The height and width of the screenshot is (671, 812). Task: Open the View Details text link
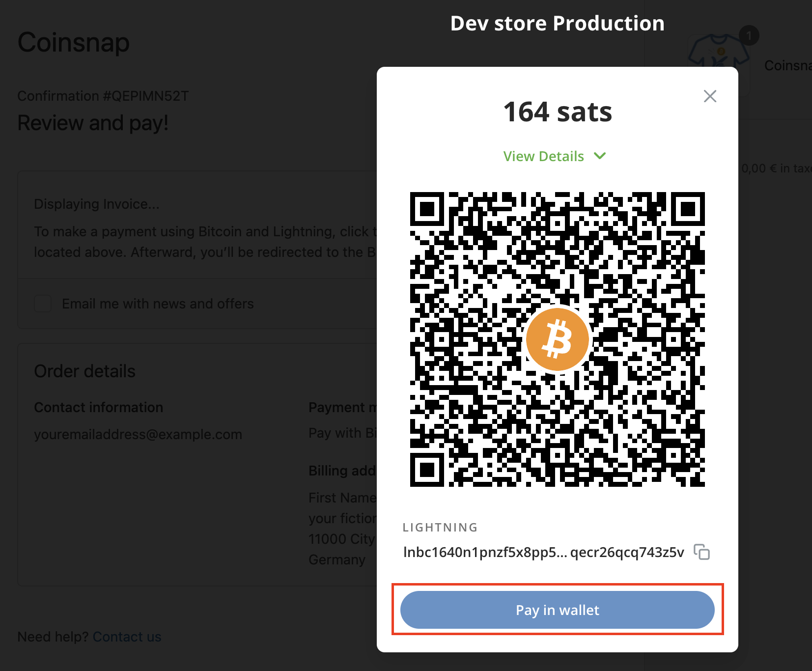(x=543, y=156)
